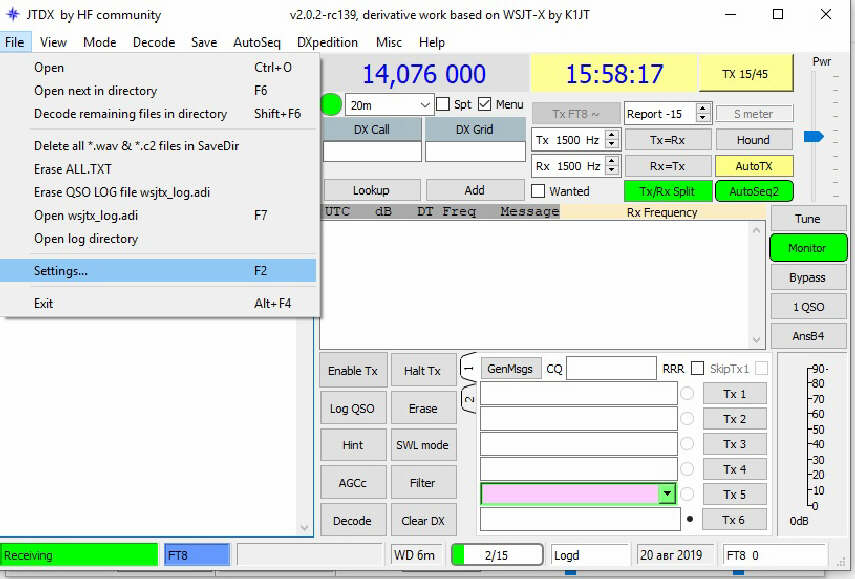Screen dimensions: 855x579
Task: Open the Help menu
Action: pyautogui.click(x=432, y=42)
